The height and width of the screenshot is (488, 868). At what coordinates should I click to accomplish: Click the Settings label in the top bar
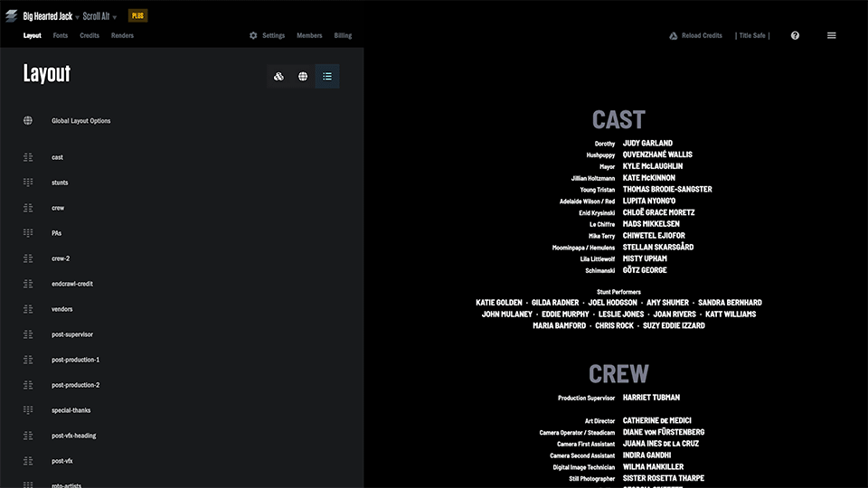pyautogui.click(x=273, y=35)
